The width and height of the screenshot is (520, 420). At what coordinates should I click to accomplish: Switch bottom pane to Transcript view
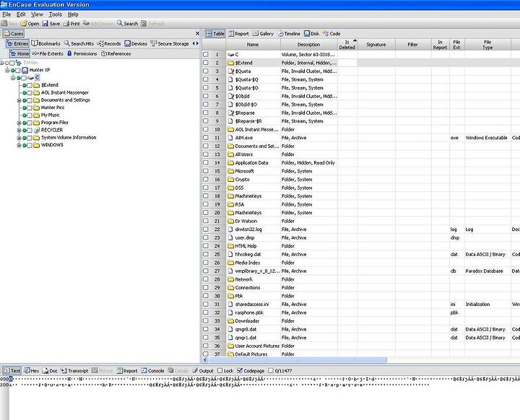(74, 371)
